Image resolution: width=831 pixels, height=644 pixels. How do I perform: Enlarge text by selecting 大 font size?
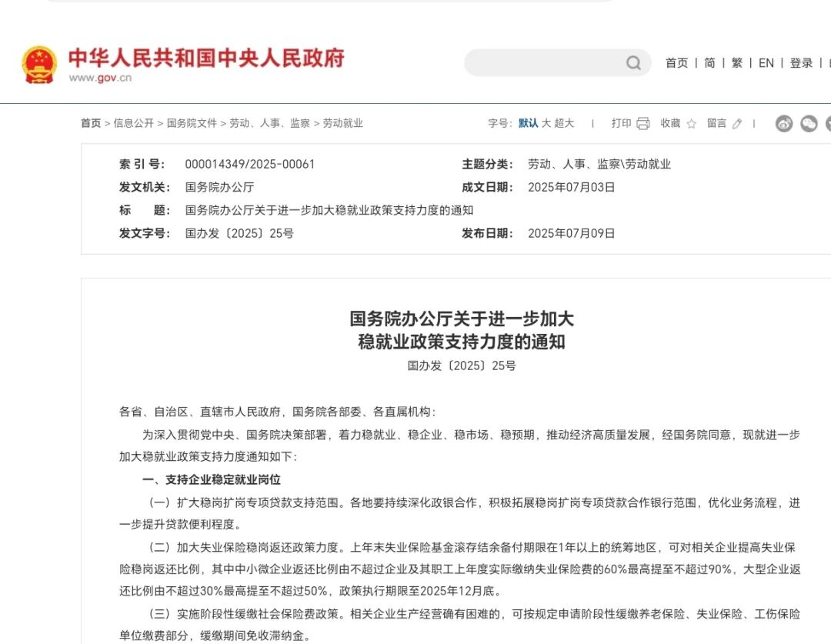tap(546, 123)
